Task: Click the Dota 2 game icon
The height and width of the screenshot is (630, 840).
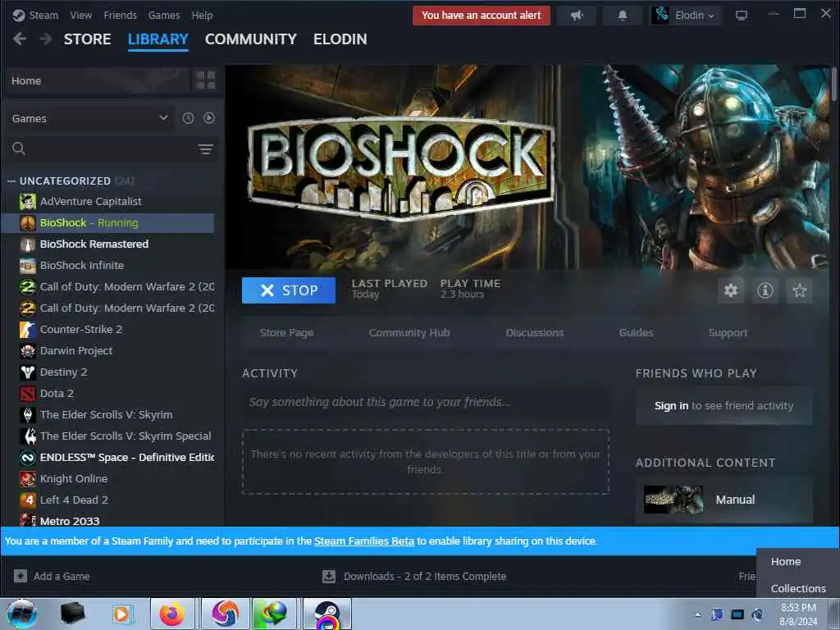Action: pyautogui.click(x=27, y=394)
